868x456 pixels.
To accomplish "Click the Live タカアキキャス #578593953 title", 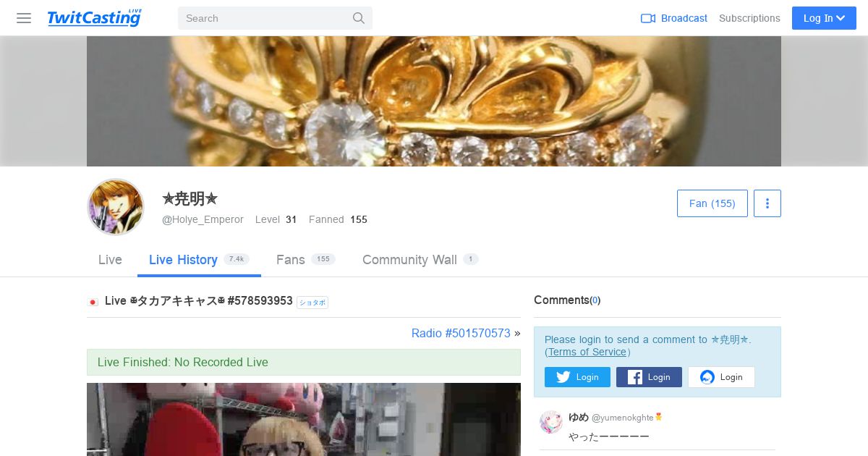I will 199,300.
